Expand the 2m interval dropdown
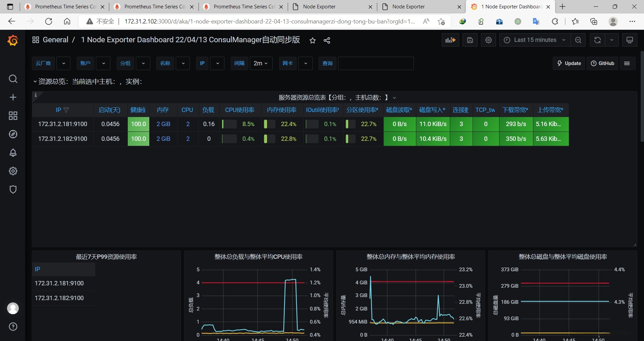 pos(261,63)
